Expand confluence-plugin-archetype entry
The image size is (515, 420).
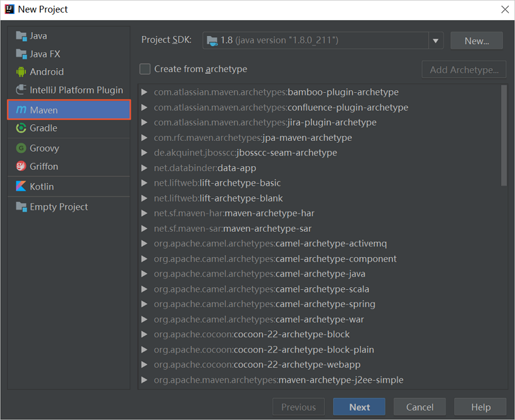144,108
